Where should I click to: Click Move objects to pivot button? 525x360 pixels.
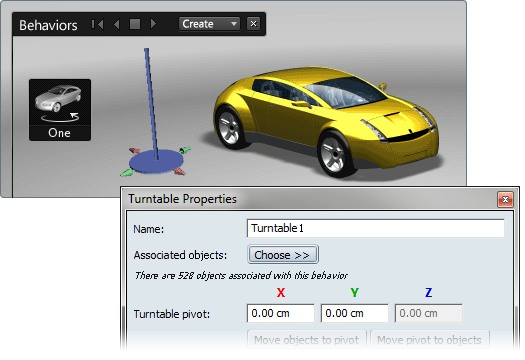click(307, 340)
